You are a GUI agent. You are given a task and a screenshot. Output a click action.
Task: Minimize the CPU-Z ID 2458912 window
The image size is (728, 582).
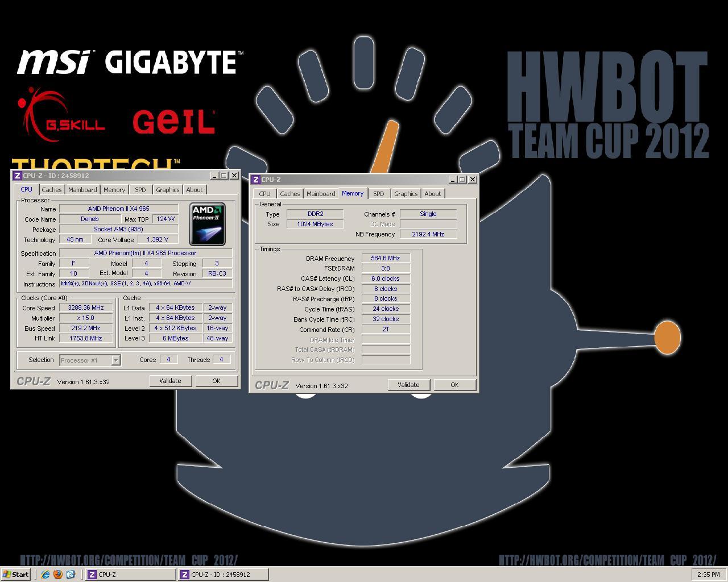214,176
